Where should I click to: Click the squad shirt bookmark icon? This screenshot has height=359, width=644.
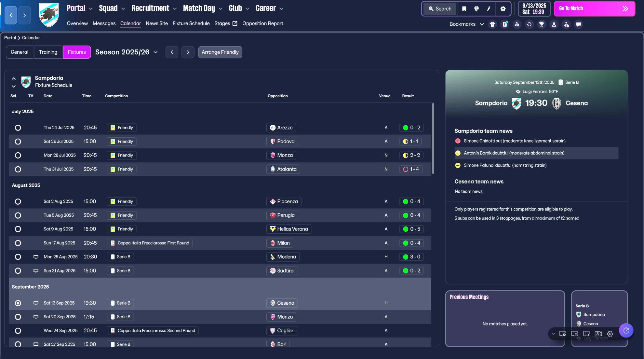coord(492,24)
